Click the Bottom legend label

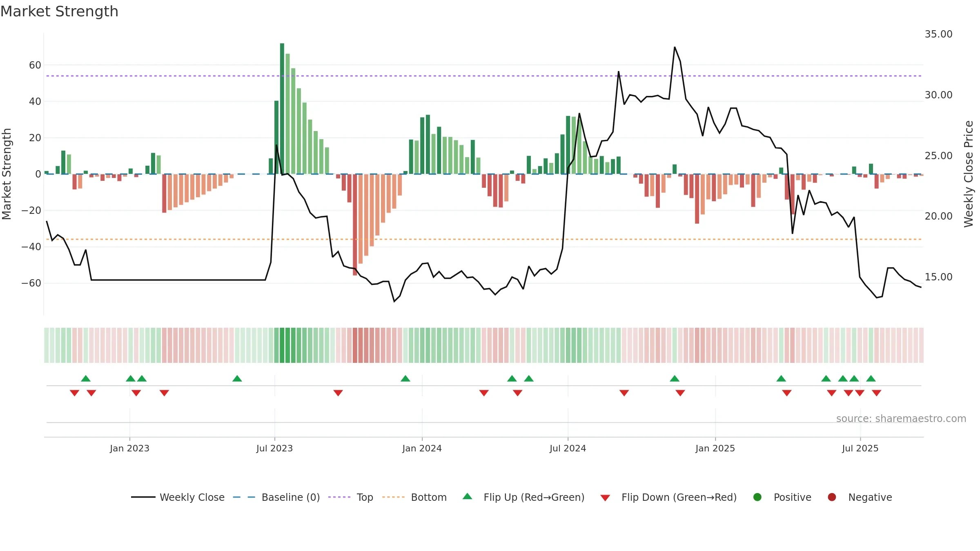pos(429,497)
